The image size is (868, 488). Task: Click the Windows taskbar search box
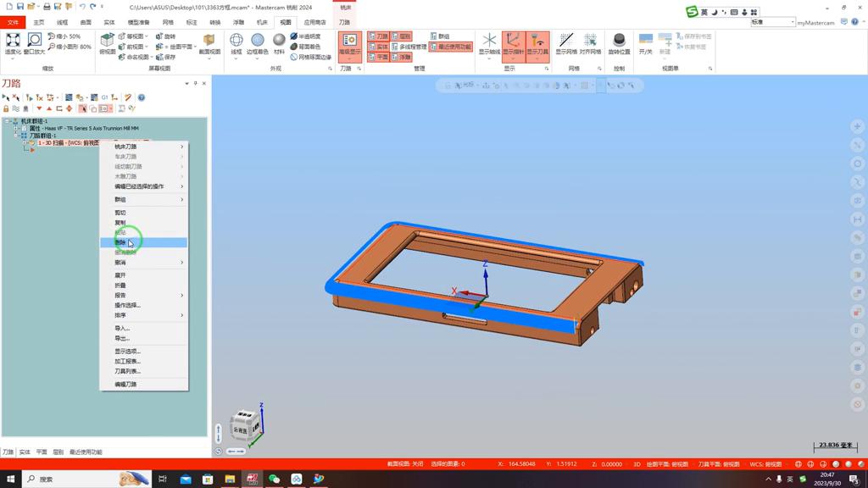pyautogui.click(x=76, y=479)
